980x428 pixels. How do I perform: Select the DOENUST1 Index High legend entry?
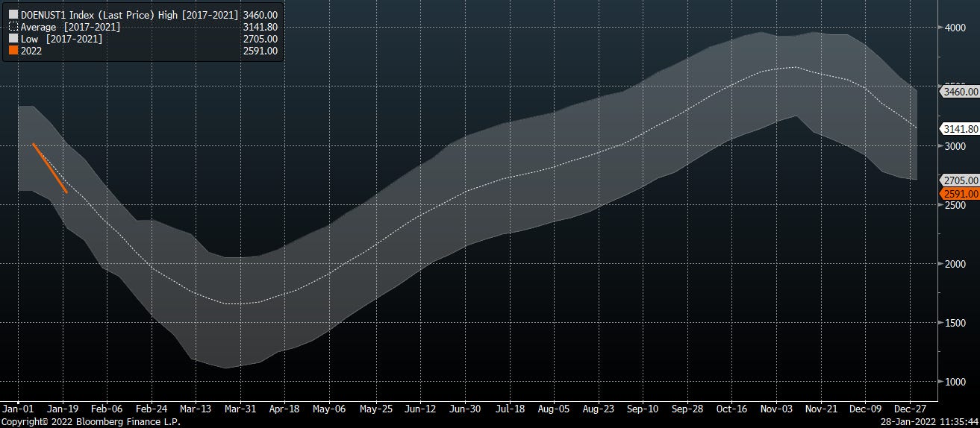click(130, 14)
